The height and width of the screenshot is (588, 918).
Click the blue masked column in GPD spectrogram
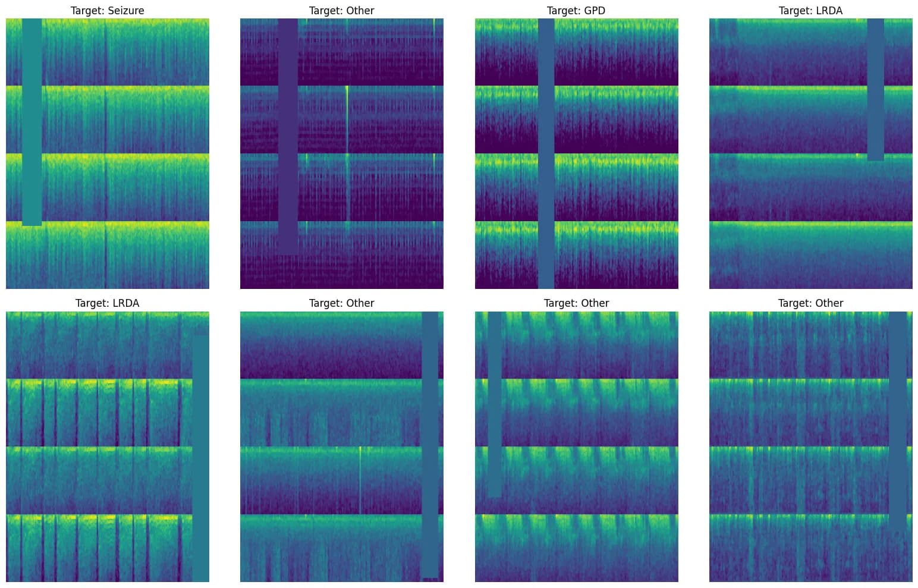point(546,153)
